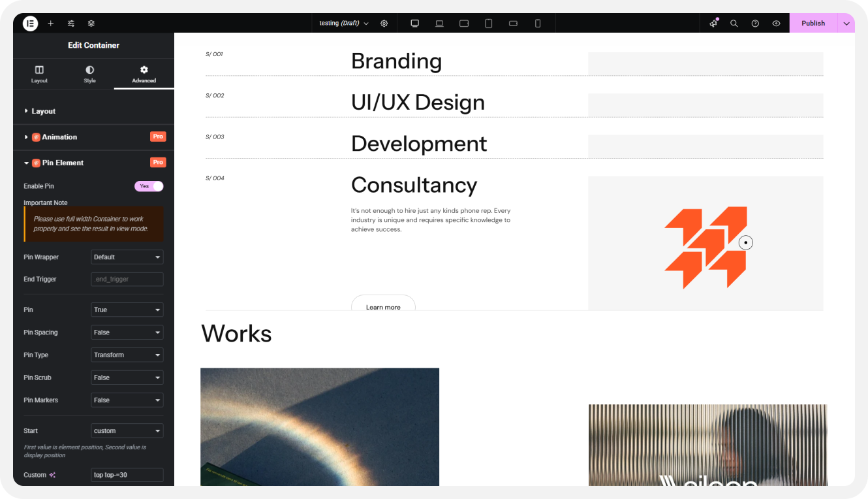This screenshot has height=499, width=868.
Task: Open the Pin dropdown set to True
Action: (x=127, y=310)
